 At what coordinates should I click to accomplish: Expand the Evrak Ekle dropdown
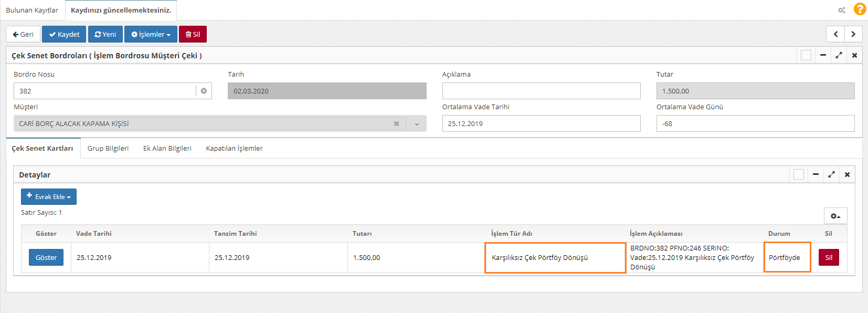[x=49, y=196]
